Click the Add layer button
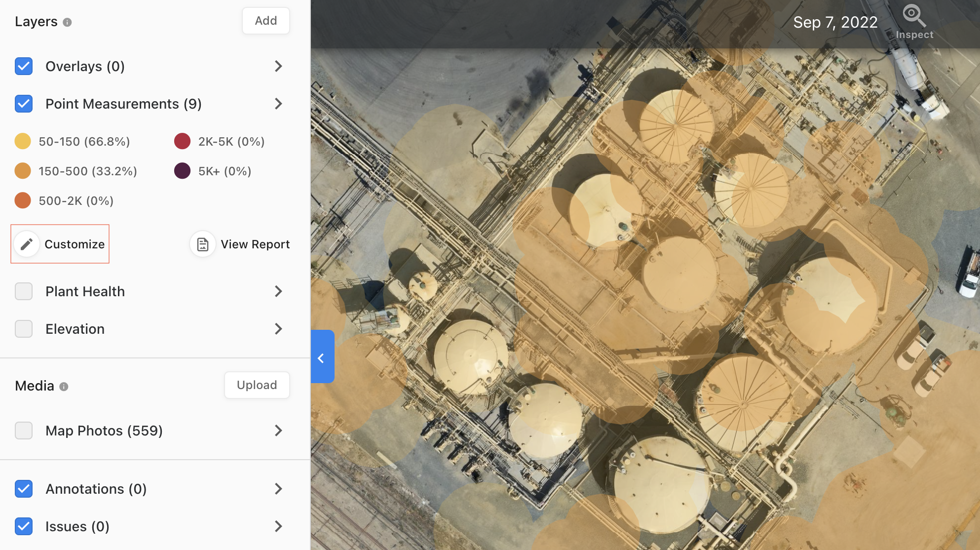The height and width of the screenshot is (550, 980). pos(266,21)
